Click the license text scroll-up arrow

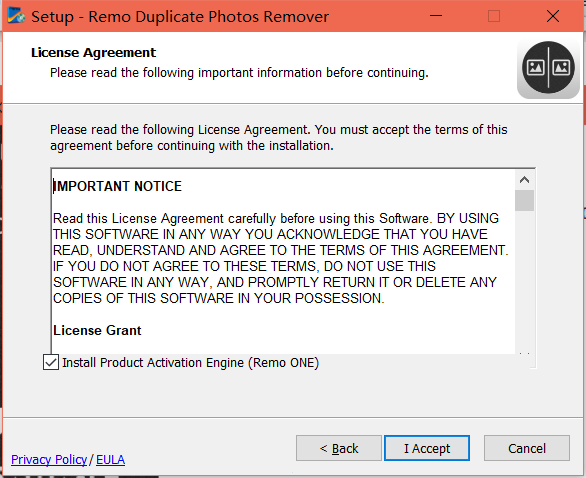coord(524,180)
